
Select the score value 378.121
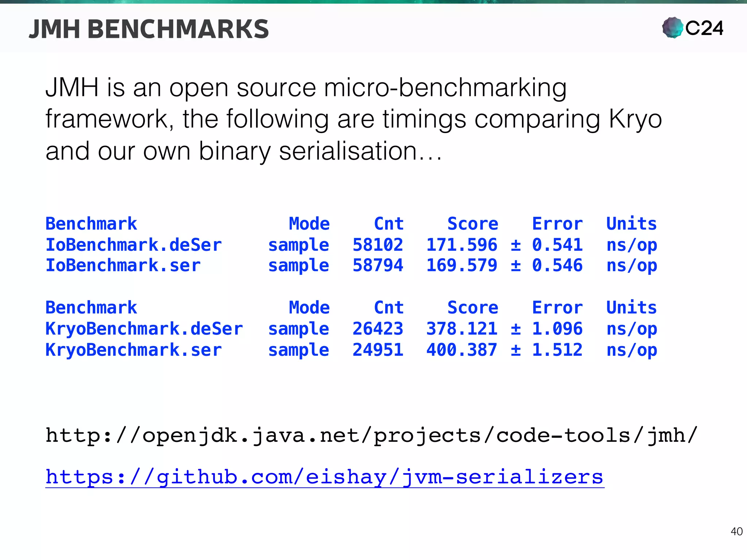(462, 329)
